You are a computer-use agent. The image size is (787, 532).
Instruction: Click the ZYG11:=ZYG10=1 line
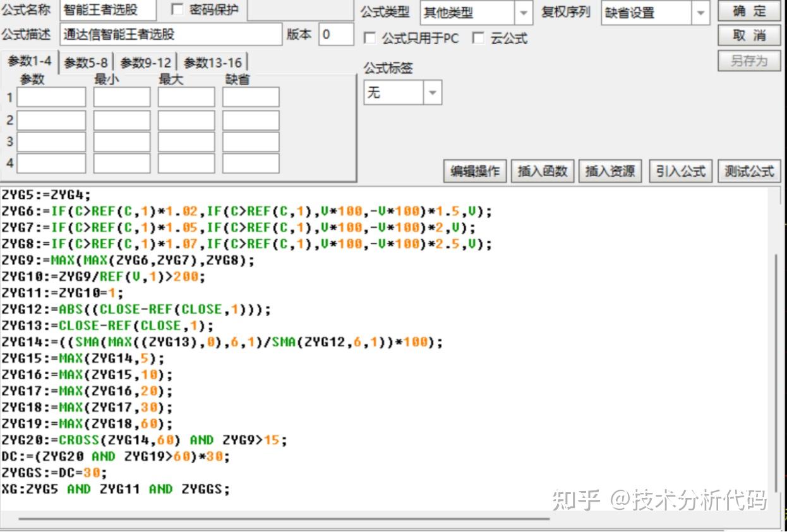(63, 293)
